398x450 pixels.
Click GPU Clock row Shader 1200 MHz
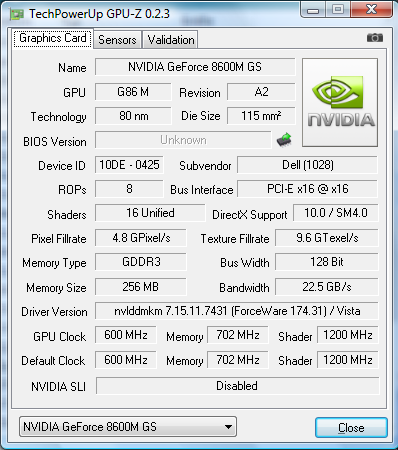348,335
